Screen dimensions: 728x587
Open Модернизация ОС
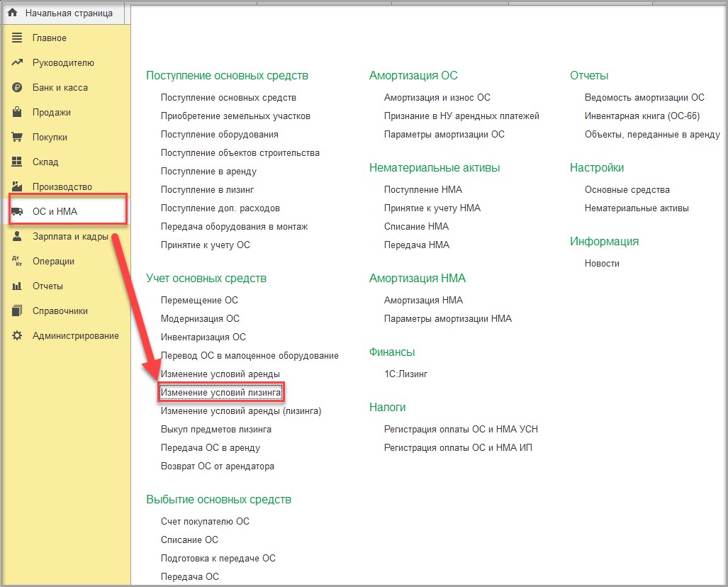tap(200, 318)
